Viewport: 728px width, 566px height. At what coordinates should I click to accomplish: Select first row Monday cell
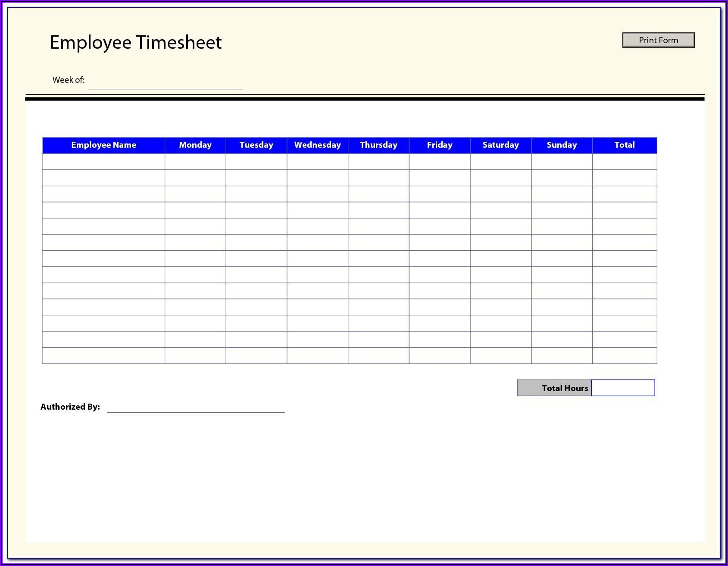pos(195,162)
